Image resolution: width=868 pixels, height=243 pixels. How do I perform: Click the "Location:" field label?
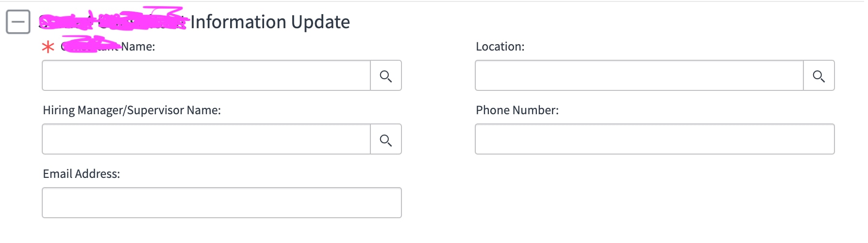point(500,47)
